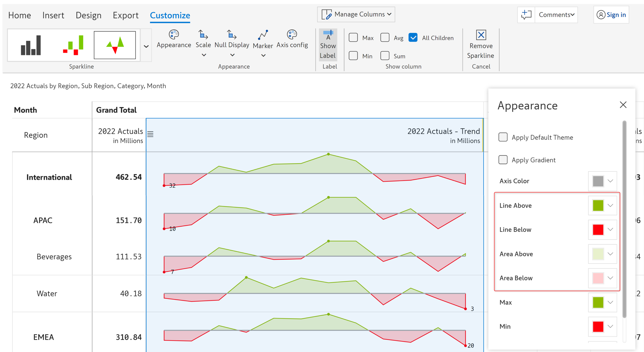Expand the sparkline type gallery arrow
Screen dimensions: 644x352
pos(146,46)
